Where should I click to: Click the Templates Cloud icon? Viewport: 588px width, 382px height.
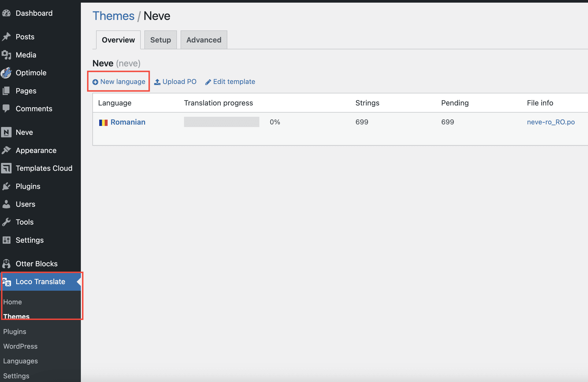coord(6,168)
